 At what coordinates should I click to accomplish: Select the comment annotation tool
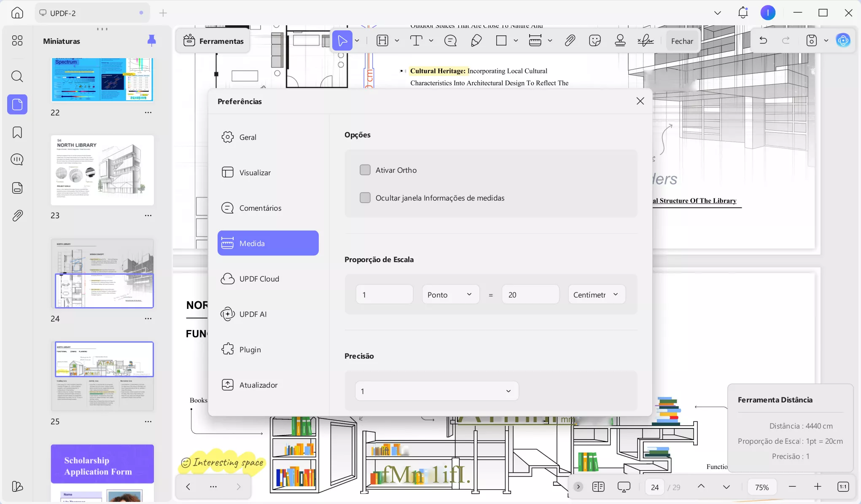pos(450,40)
